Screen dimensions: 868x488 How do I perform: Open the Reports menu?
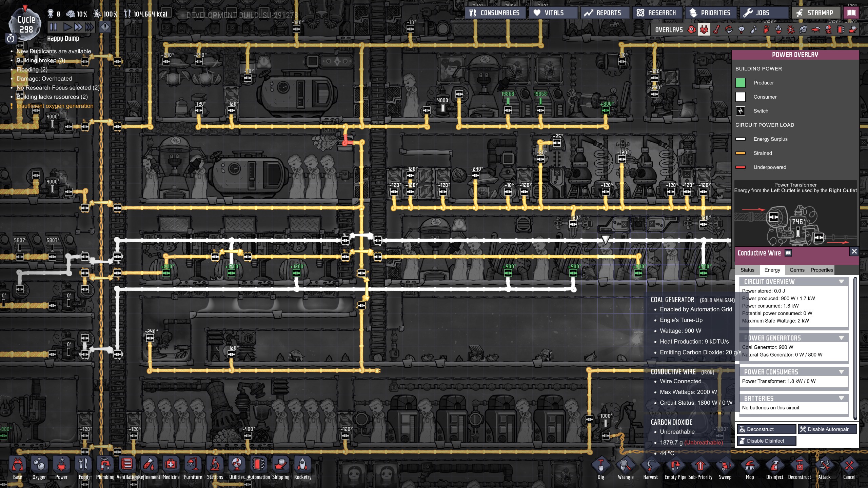[x=605, y=13]
